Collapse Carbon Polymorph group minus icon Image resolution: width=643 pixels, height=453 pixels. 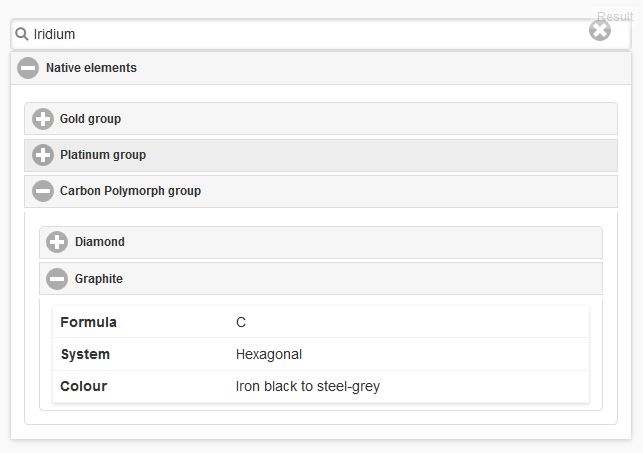click(43, 191)
